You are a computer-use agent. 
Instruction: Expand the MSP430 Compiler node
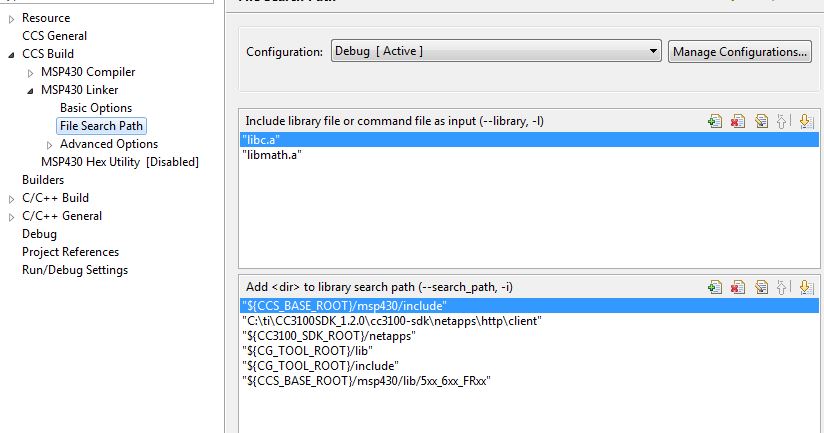point(30,73)
